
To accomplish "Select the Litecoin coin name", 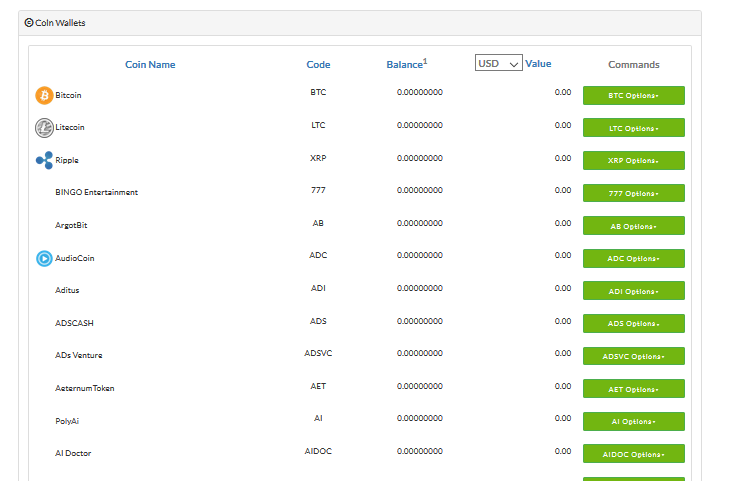I will (x=70, y=127).
